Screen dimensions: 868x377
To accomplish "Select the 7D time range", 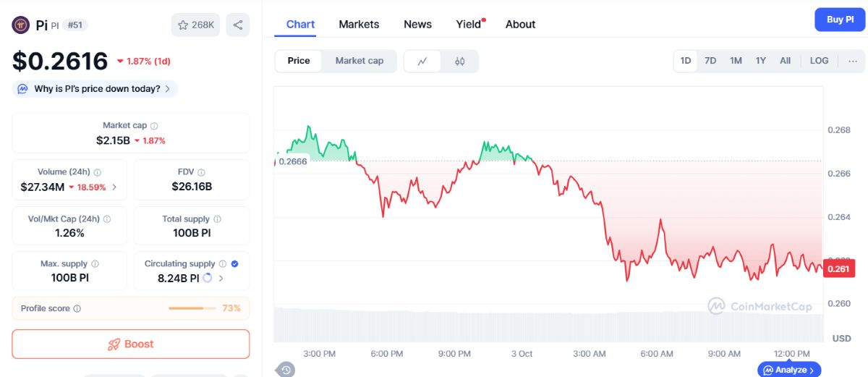I will (x=710, y=61).
